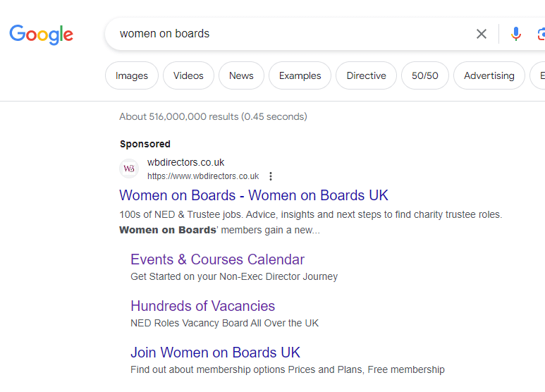Select the Videos filter chip

[x=188, y=75]
